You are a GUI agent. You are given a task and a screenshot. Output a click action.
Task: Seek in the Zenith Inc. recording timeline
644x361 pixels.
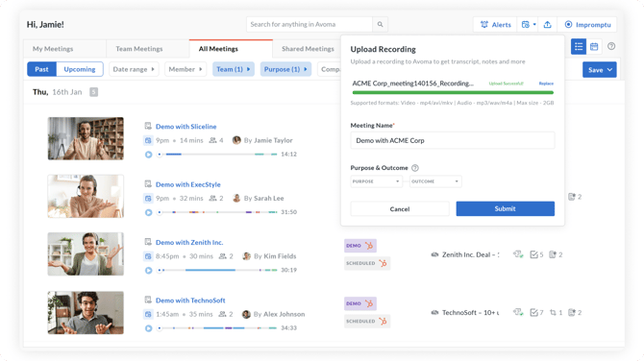(217, 270)
